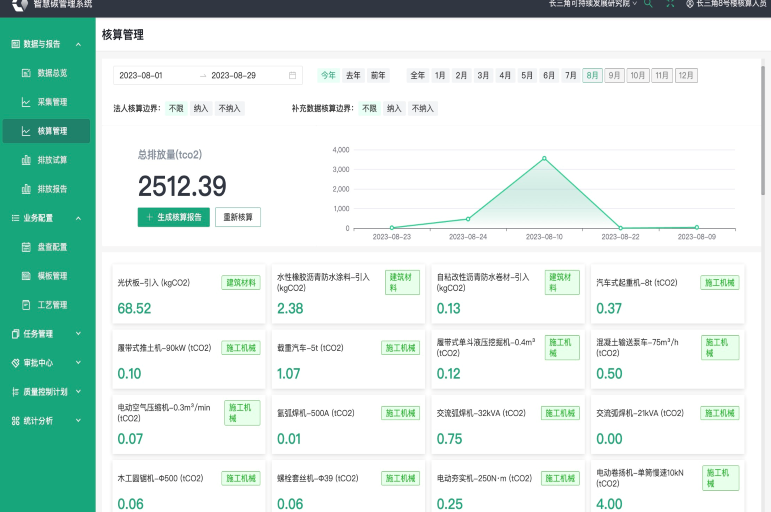771x512 pixels.
Task: Select 不纳入 for 补充数据核算边界
Action: coord(423,108)
